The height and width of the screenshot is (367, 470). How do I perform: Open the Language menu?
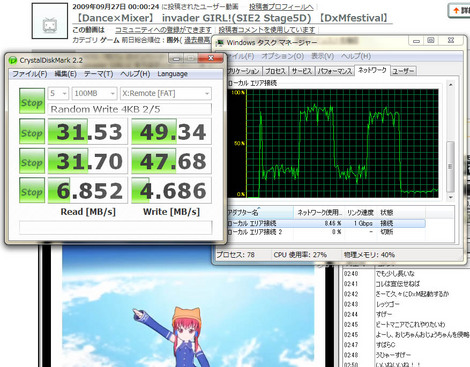coord(172,74)
